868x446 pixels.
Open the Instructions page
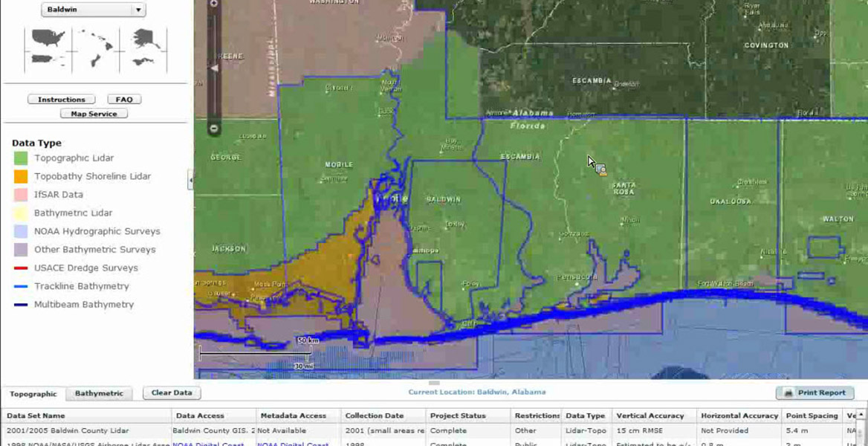point(62,100)
